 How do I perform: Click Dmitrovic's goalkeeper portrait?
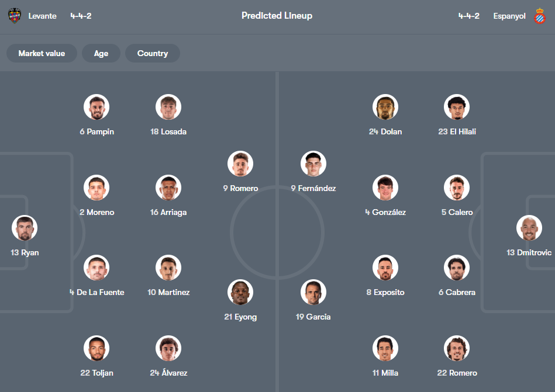tap(529, 228)
